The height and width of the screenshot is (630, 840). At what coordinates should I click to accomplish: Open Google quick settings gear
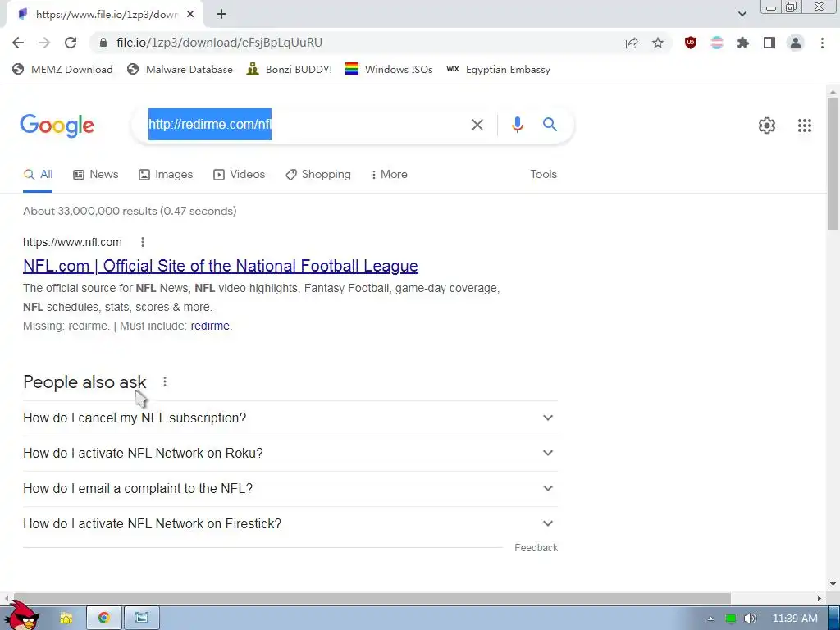767,126
